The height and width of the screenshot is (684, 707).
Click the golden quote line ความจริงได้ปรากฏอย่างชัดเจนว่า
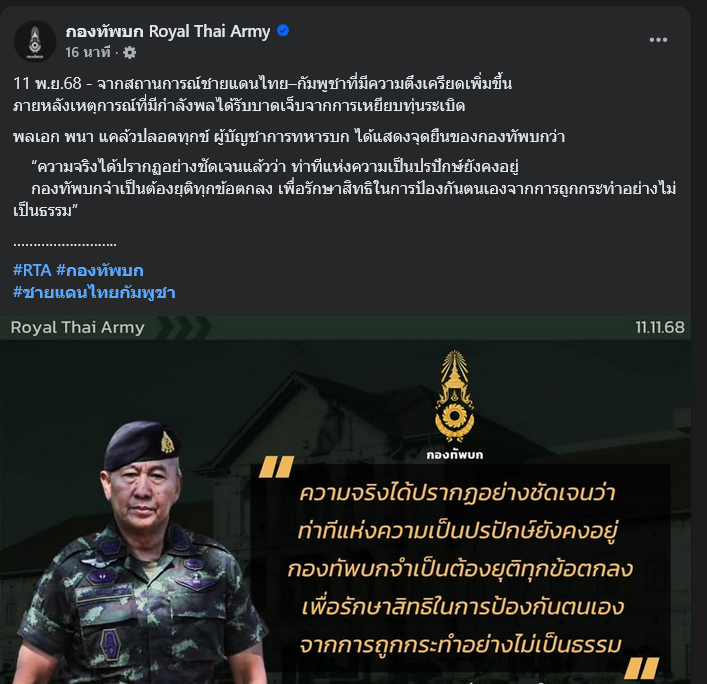coord(457,493)
